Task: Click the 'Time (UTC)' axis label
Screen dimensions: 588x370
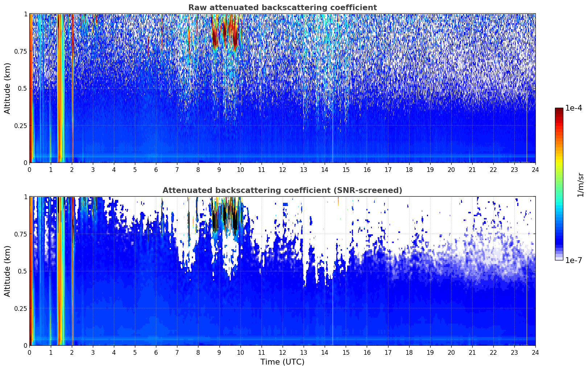Action: (x=282, y=362)
